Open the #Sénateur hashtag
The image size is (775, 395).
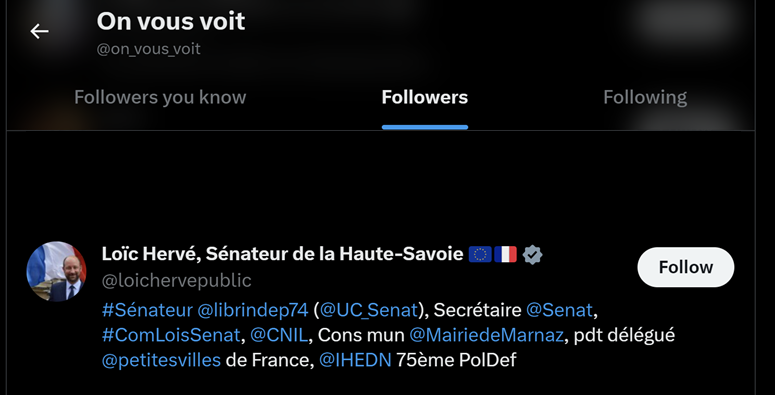click(147, 310)
